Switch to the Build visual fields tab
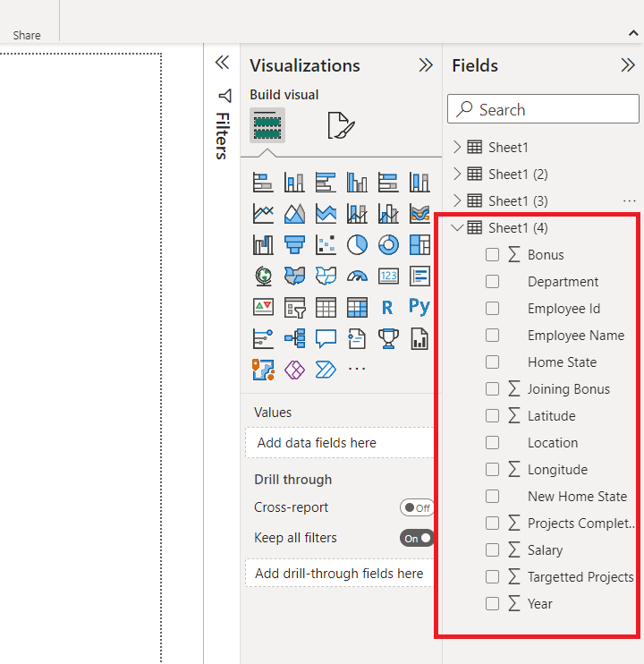This screenshot has height=664, width=644. (267, 125)
